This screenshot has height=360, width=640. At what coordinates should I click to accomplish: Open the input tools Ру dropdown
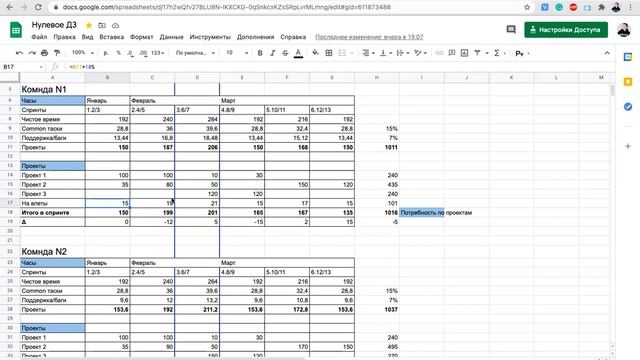click(x=522, y=53)
